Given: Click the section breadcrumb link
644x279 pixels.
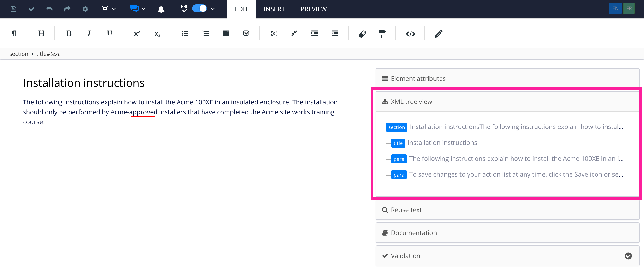Looking at the screenshot, I should (19, 54).
